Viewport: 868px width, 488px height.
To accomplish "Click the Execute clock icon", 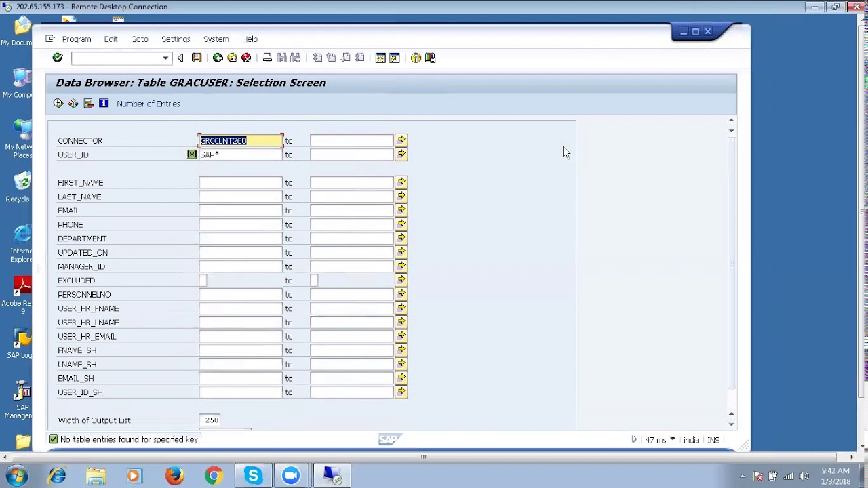I will click(58, 104).
